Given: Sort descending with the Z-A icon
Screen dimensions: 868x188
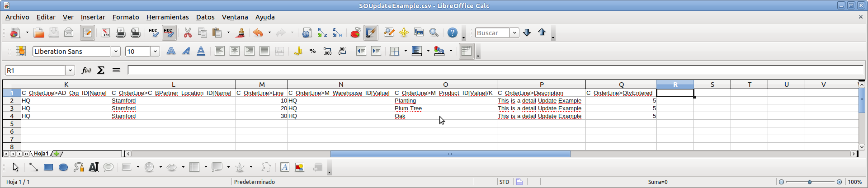Looking at the screenshot, I should tap(337, 33).
